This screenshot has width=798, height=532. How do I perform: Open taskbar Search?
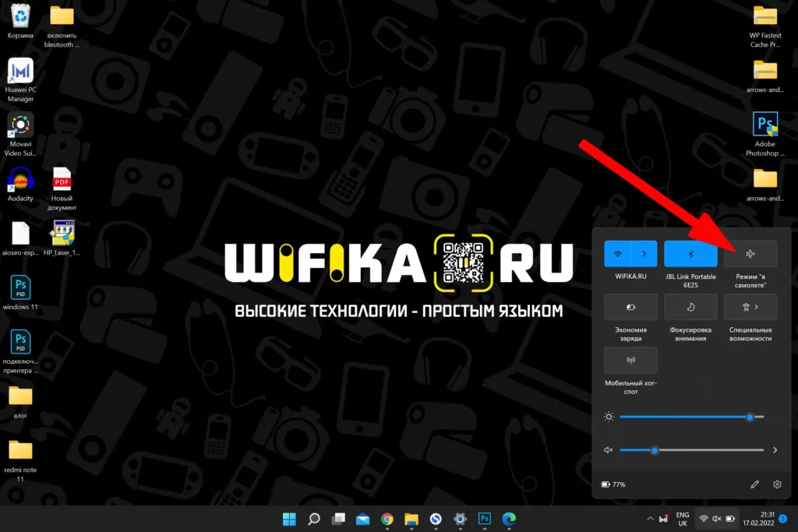(314, 519)
